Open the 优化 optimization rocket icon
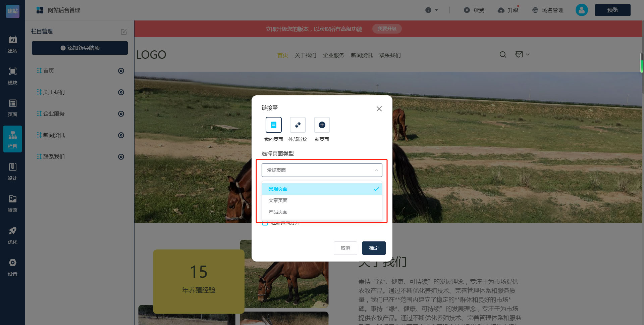This screenshot has width=644, height=325. click(x=12, y=231)
